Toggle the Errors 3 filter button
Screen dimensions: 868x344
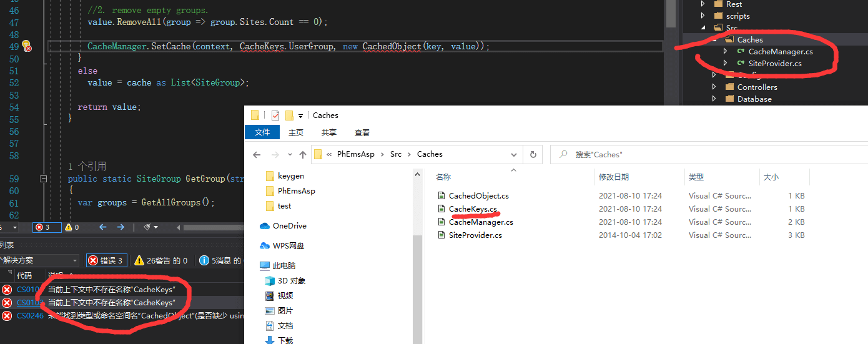[107, 260]
